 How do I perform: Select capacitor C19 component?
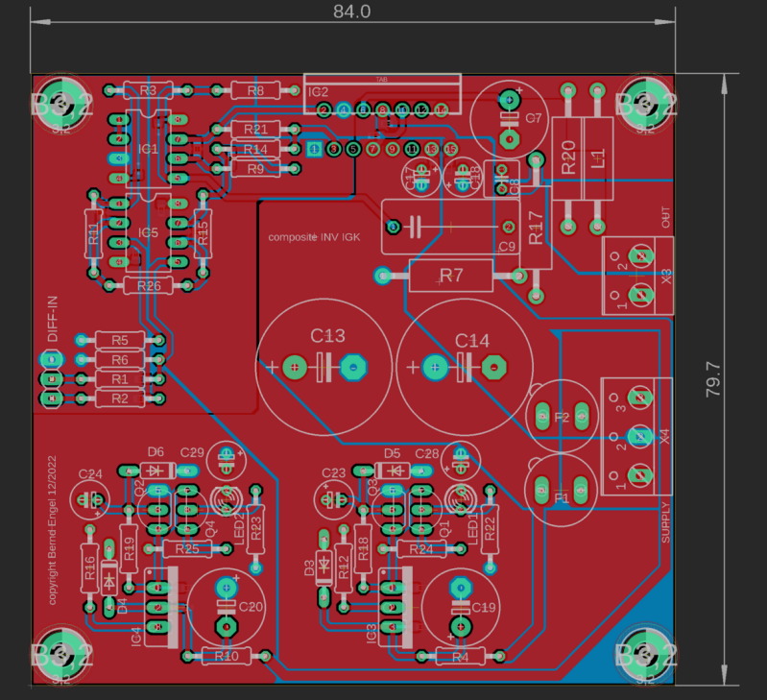(461, 608)
